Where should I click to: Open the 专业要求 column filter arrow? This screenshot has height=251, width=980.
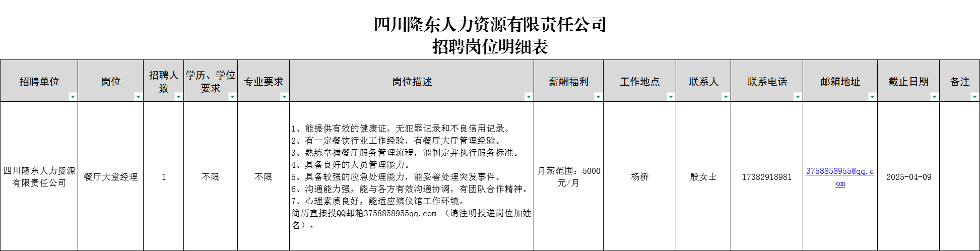click(284, 97)
